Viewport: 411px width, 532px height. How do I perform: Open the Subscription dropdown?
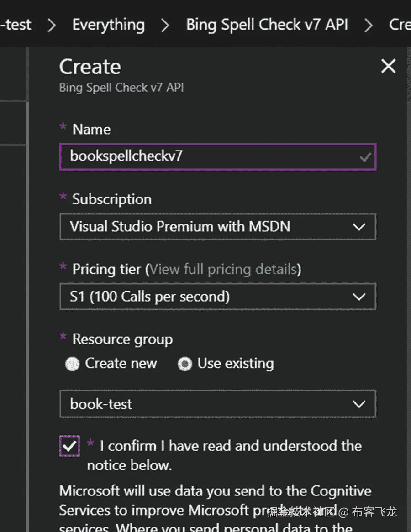217,227
